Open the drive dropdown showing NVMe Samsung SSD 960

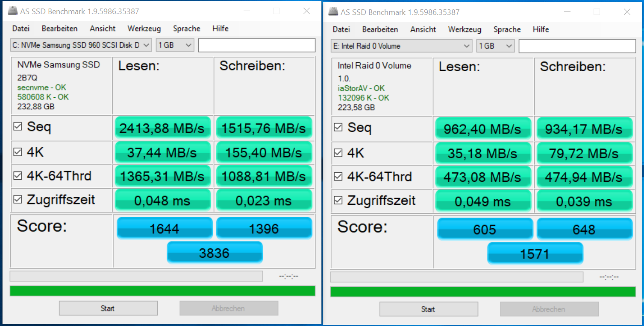(81, 45)
